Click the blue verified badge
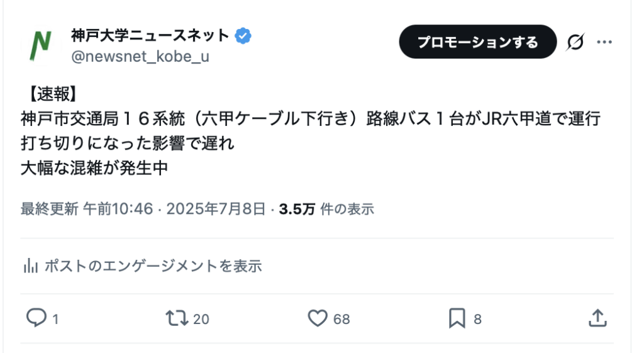The height and width of the screenshot is (353, 644). coord(243,36)
